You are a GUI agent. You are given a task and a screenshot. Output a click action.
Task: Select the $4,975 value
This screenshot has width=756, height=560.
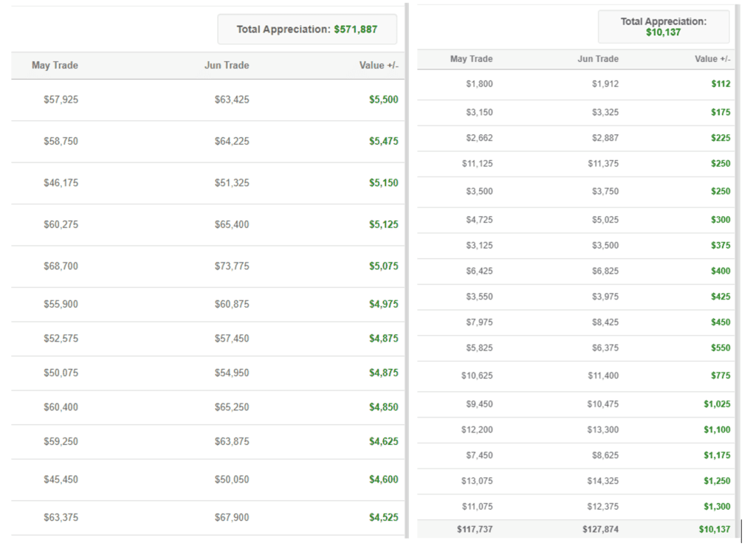(384, 304)
